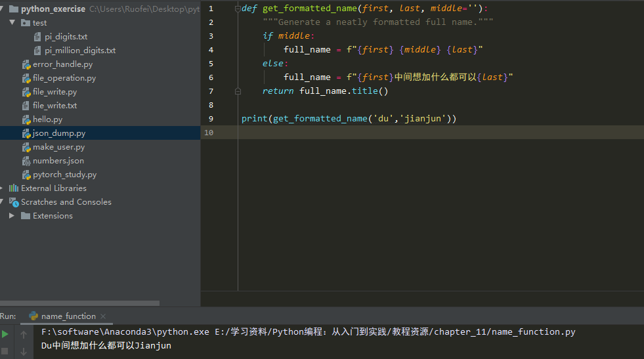This screenshot has height=359, width=644.
Task: Expand the Extensions folder
Action: click(x=12, y=215)
